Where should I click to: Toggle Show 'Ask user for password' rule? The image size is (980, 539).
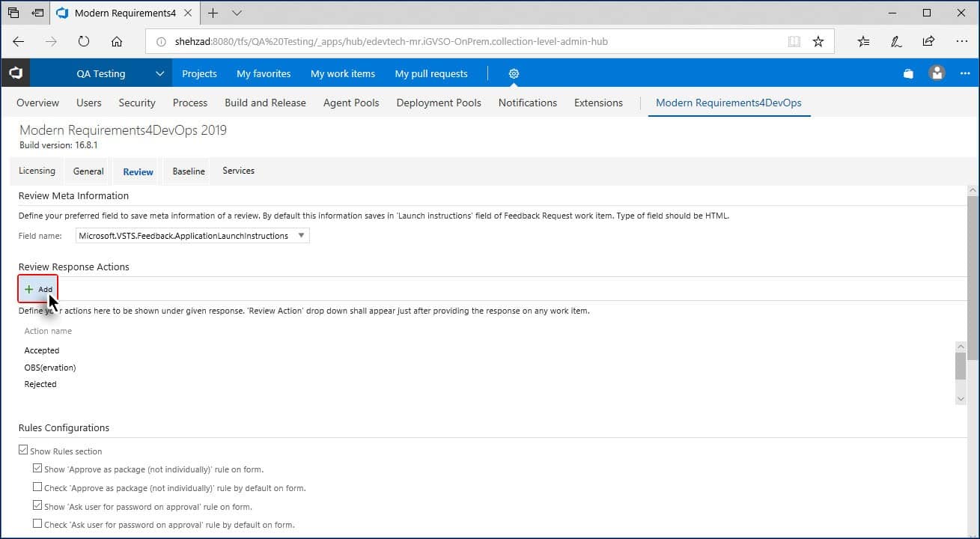coord(37,506)
